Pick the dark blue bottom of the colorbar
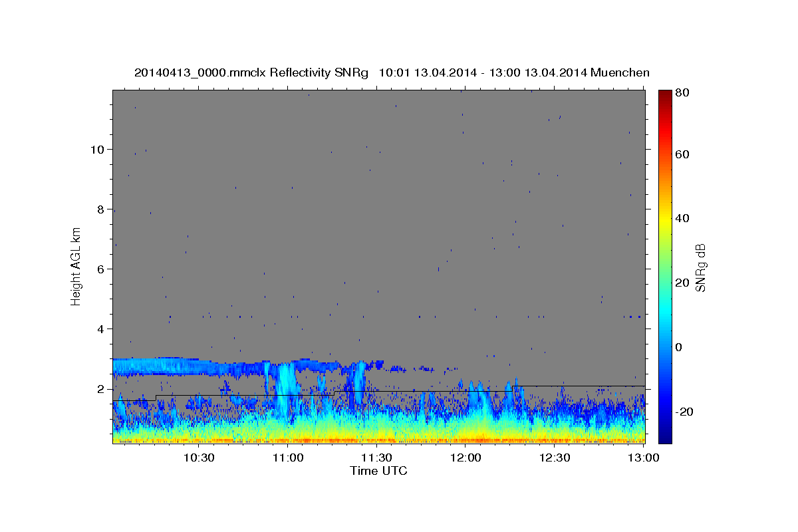798x532 pixels. pos(664,436)
